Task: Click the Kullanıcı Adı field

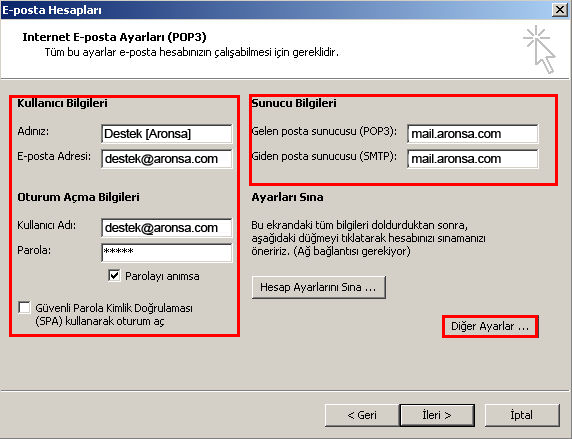Action: pyautogui.click(x=167, y=228)
